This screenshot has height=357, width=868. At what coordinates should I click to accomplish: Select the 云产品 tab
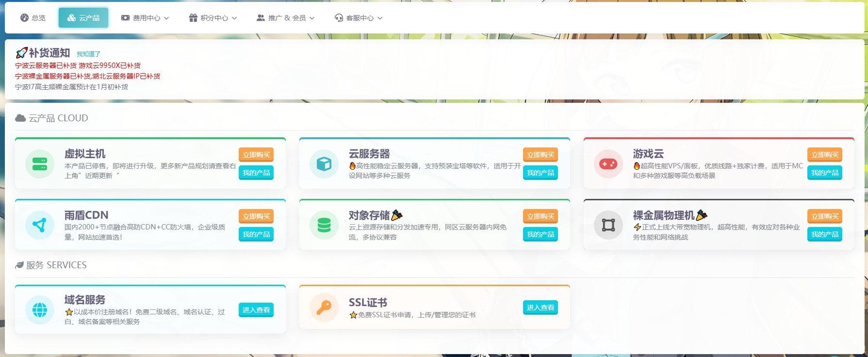click(x=83, y=18)
